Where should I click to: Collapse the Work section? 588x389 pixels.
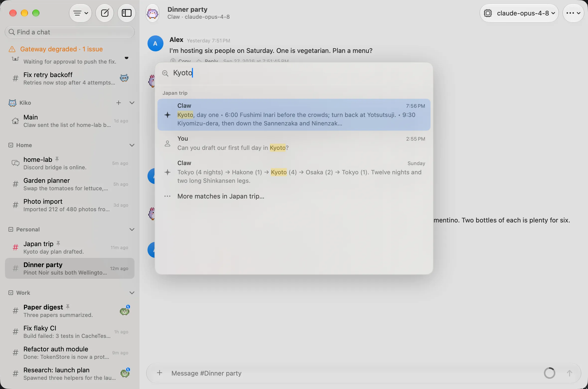tap(132, 293)
